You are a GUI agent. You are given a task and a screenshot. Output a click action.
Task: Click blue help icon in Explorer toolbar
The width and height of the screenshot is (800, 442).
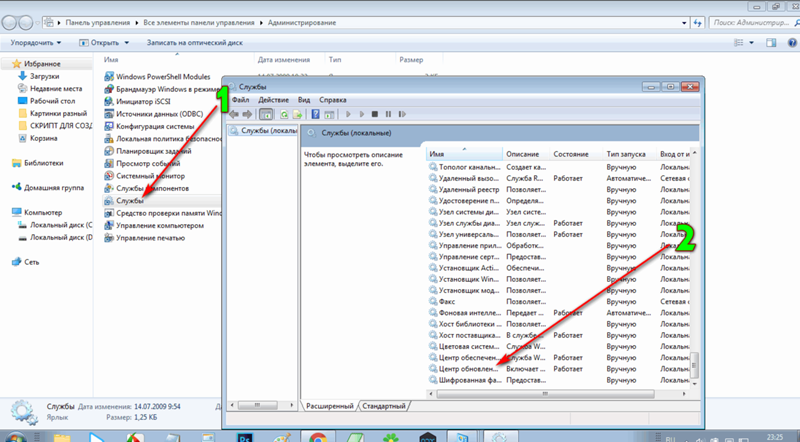click(792, 43)
